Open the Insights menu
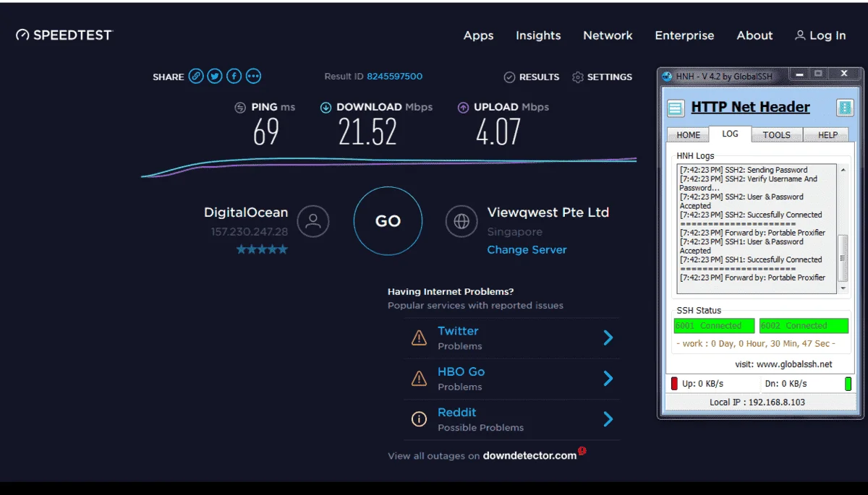The image size is (868, 495). click(538, 35)
